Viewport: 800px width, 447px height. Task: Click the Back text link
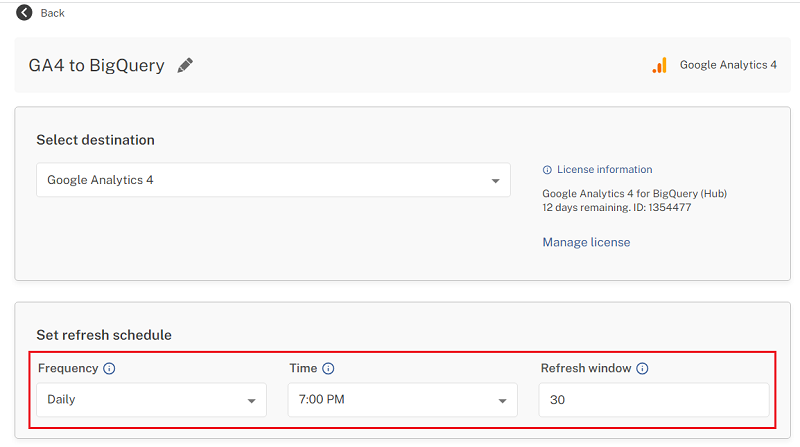[x=53, y=13]
